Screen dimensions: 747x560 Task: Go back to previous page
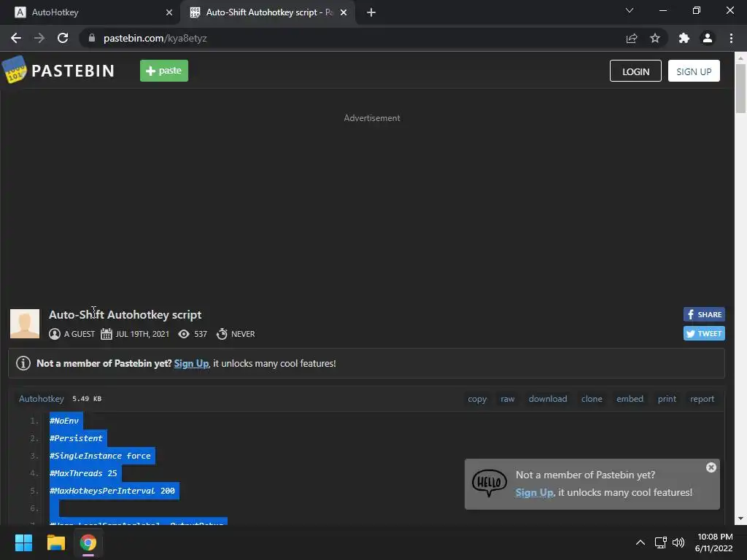tap(16, 38)
